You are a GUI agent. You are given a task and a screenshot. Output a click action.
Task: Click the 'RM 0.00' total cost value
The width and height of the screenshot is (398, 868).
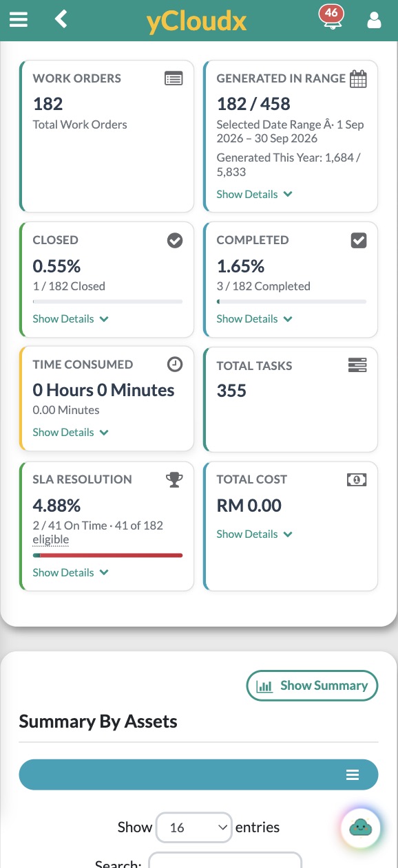click(249, 506)
